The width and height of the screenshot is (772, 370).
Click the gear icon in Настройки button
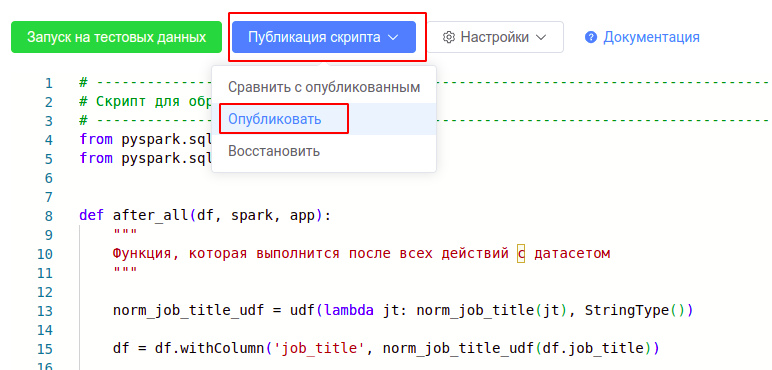point(448,37)
